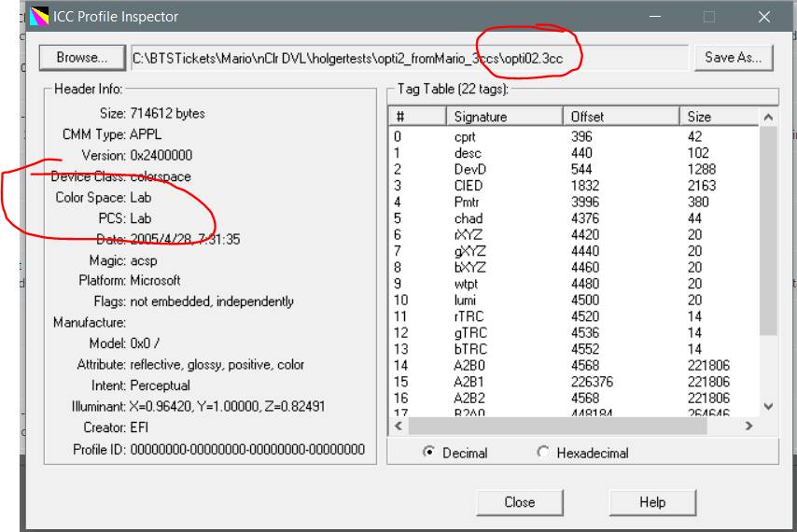Select the chad tag row
The width and height of the screenshot is (797, 532).
point(574,218)
